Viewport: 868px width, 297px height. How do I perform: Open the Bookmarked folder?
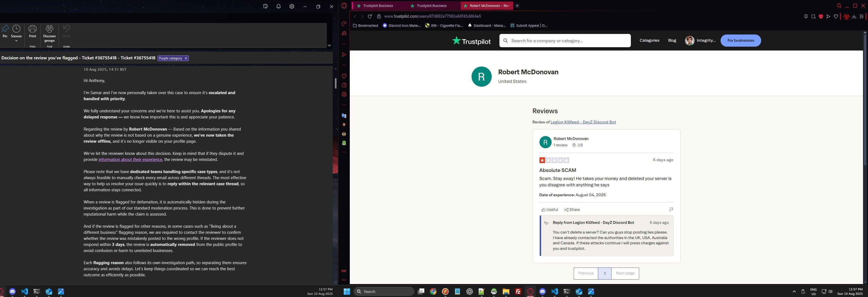pyautogui.click(x=365, y=26)
